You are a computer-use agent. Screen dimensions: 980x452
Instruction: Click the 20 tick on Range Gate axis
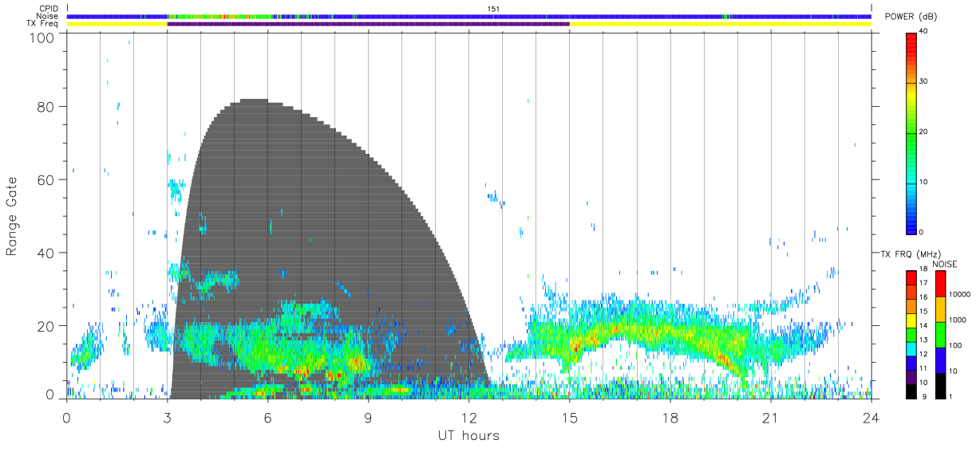46,326
